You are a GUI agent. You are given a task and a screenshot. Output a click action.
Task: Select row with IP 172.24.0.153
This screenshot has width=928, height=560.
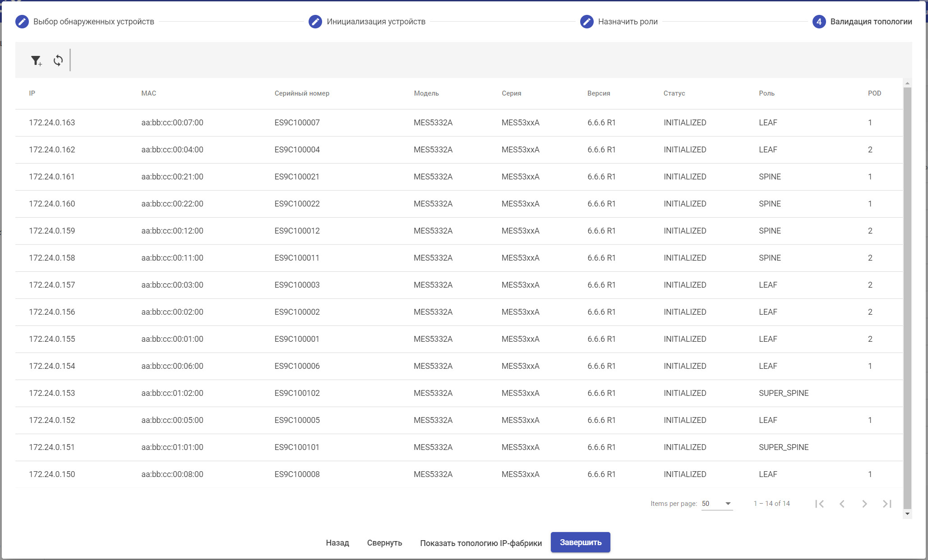(x=52, y=393)
